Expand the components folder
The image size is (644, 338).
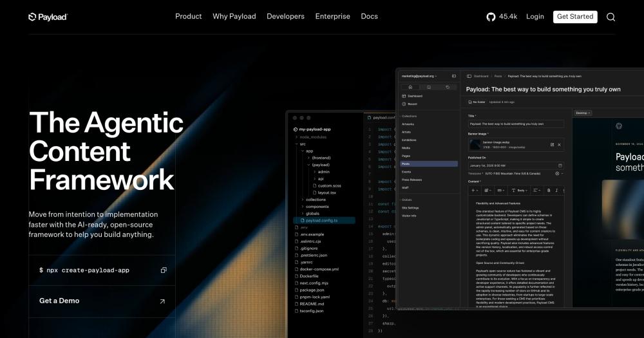(x=316, y=207)
